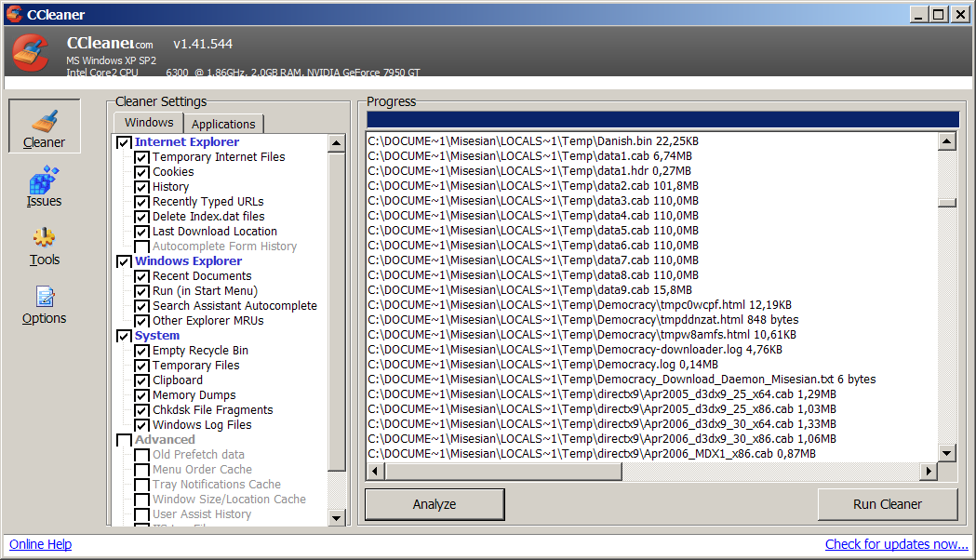Click the Progress bar
The width and height of the screenshot is (976, 560).
pos(662,119)
